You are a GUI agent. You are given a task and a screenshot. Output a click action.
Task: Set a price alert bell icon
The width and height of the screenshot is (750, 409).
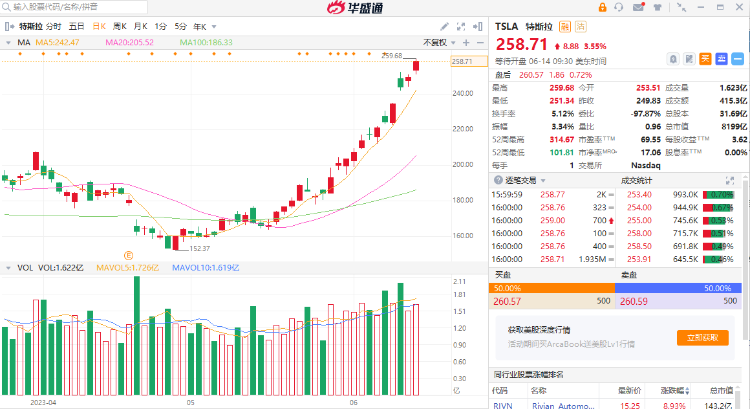click(673, 59)
